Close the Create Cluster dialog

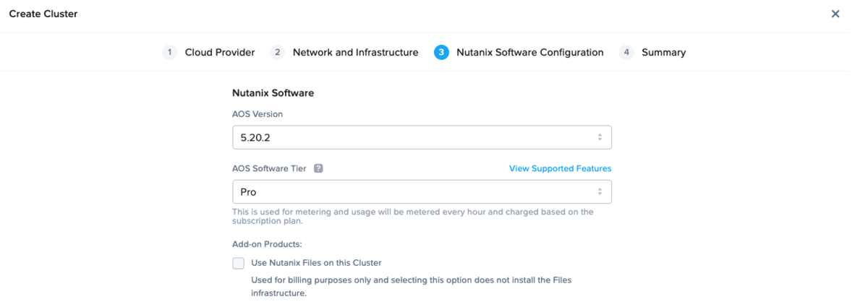point(835,14)
